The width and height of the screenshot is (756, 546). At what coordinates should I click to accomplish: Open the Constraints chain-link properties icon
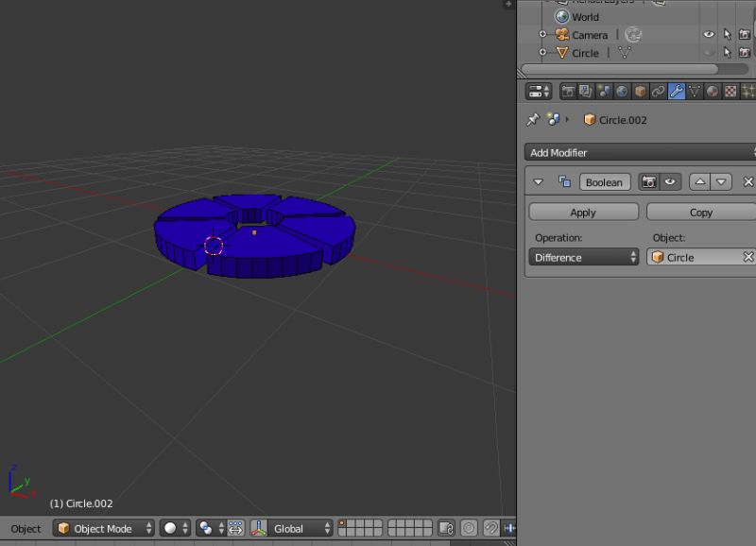coord(658,91)
